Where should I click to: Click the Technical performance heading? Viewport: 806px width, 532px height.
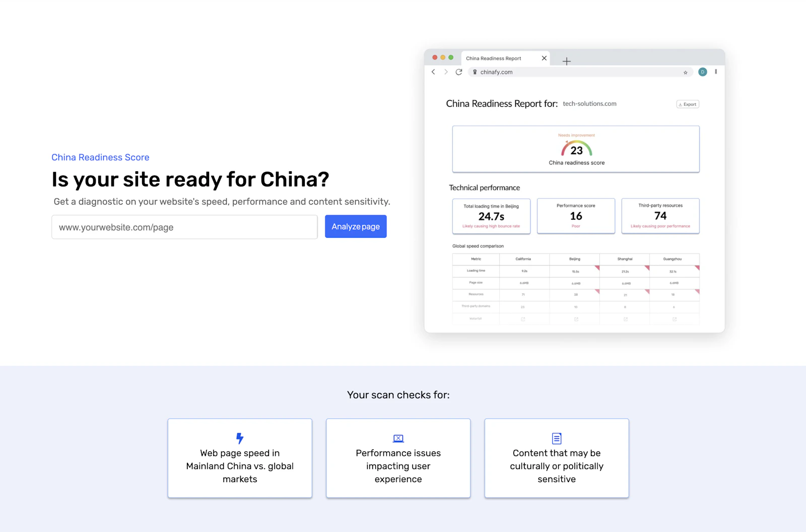coord(485,187)
